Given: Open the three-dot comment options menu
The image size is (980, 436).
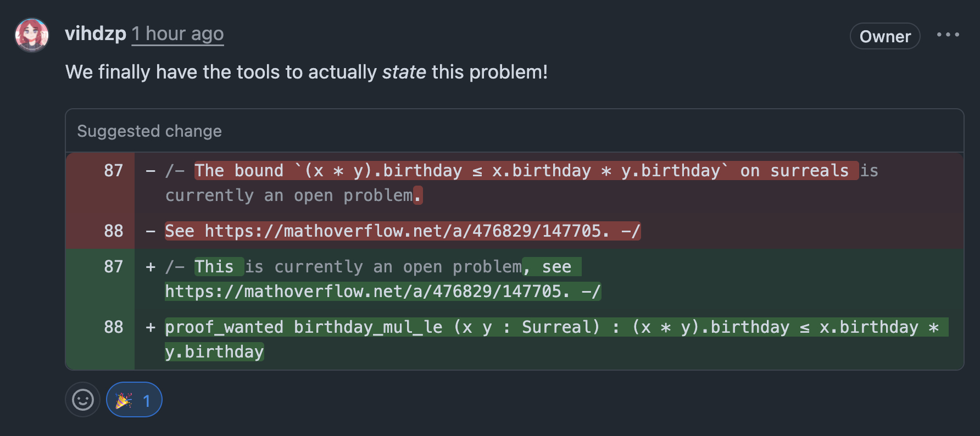Looking at the screenshot, I should click(948, 35).
